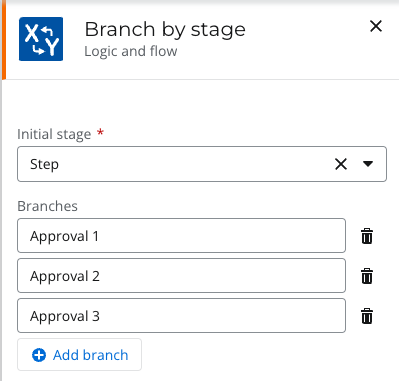
Task: Edit the Approval 3 branch name field
Action: click(x=181, y=316)
